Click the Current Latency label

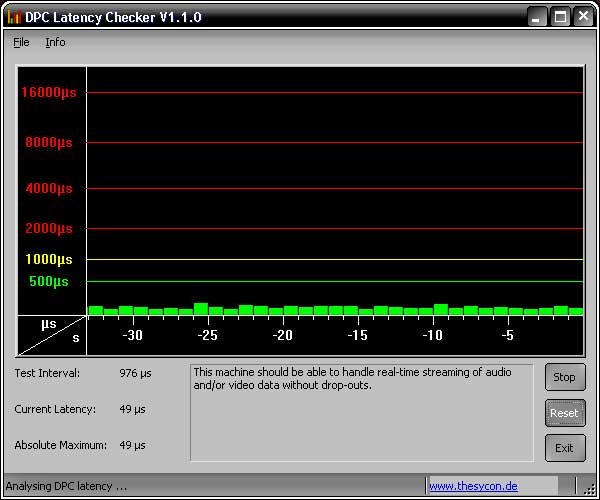click(x=55, y=409)
